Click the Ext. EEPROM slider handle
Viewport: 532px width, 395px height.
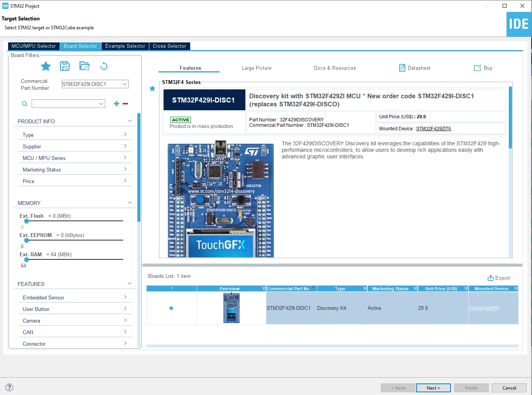click(27, 240)
